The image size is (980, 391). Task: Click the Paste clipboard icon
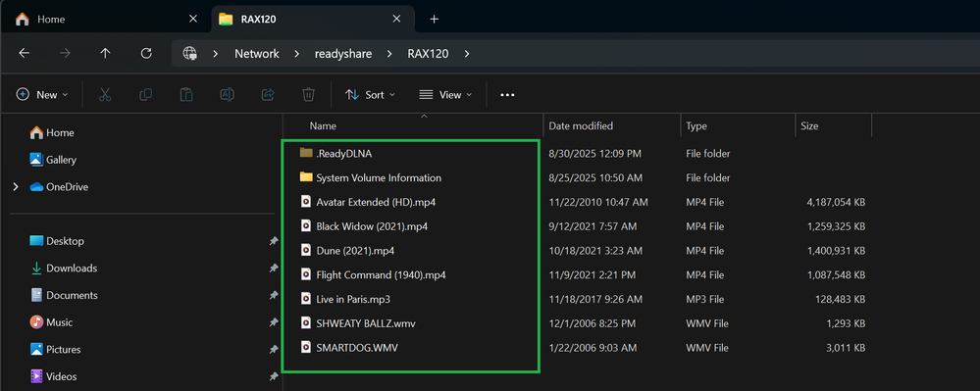coord(186,94)
